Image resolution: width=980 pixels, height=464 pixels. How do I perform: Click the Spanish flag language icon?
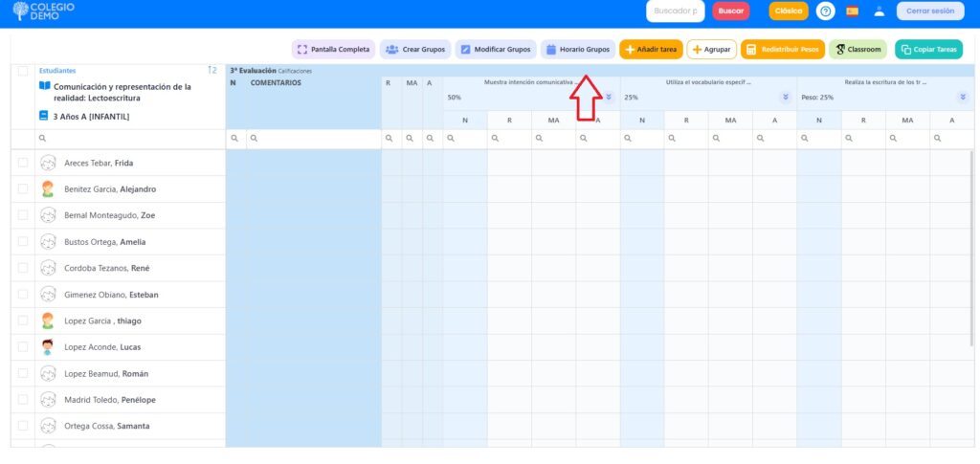tap(852, 11)
